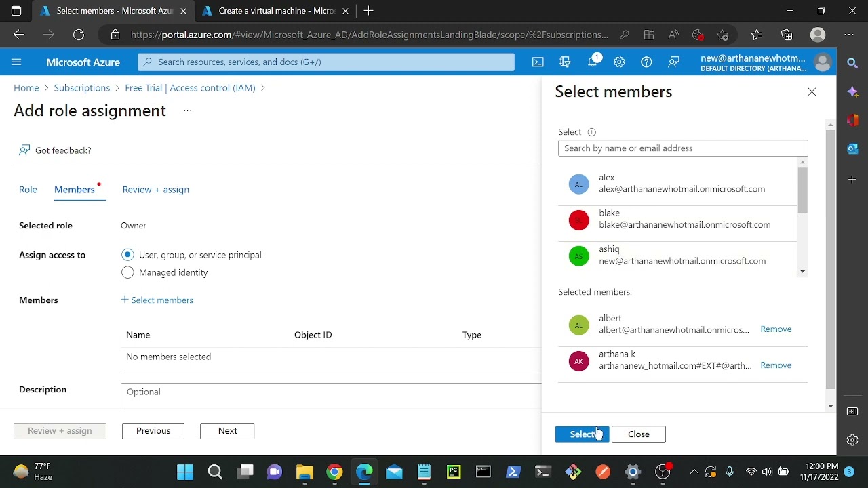The width and height of the screenshot is (868, 488).
Task: Click the Search by name or email field
Action: point(683,148)
